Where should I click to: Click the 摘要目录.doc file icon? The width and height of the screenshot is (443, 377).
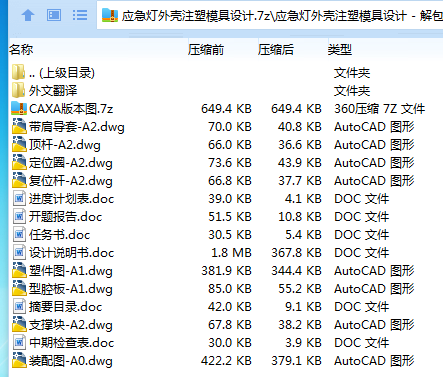click(x=19, y=307)
